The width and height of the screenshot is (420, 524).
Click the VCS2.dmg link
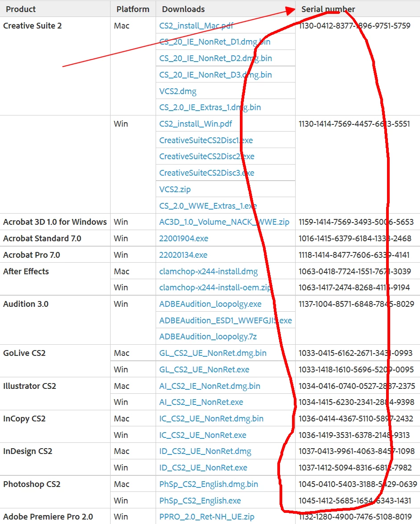(178, 91)
